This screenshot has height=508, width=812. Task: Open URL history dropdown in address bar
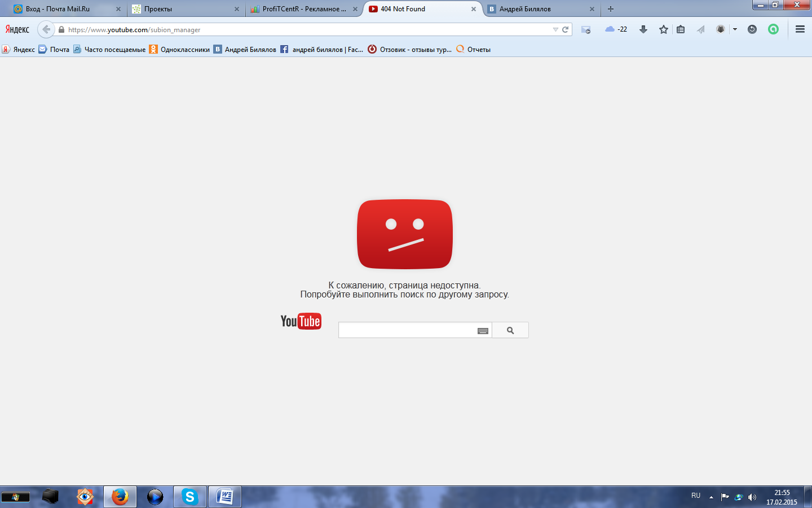(x=555, y=29)
